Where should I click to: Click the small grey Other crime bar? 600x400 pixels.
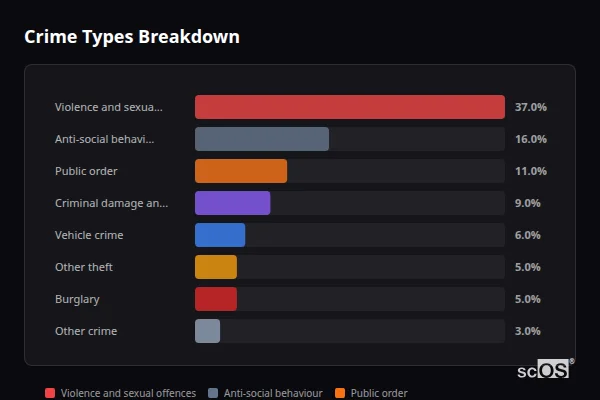[x=207, y=331]
